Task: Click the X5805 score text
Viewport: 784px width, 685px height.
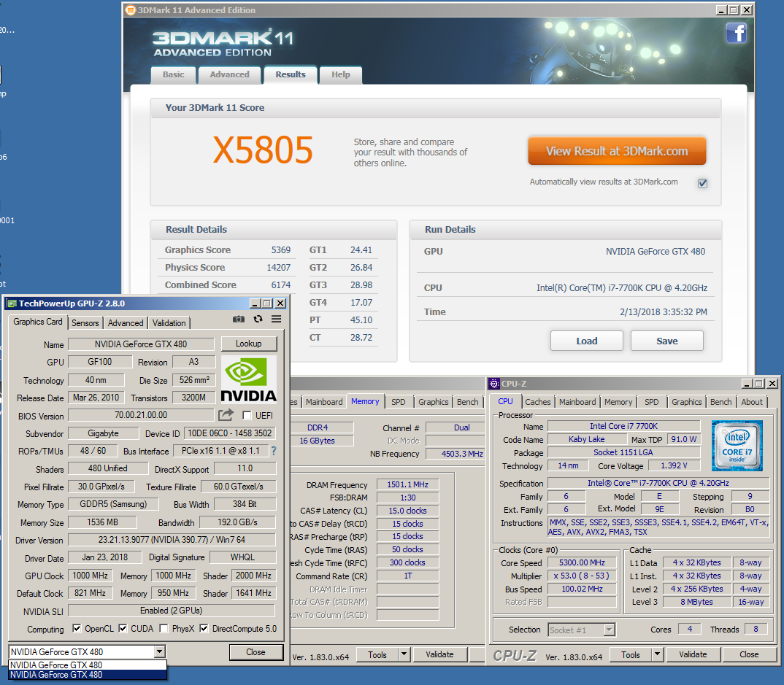Action: point(263,150)
